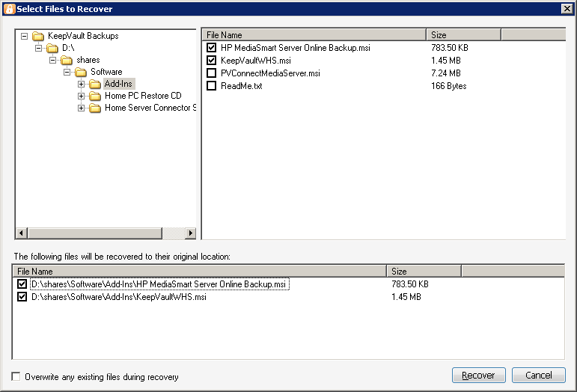Screen dimensions: 577x392
Task: Click the Add-Ins folder icon
Action: (95, 85)
